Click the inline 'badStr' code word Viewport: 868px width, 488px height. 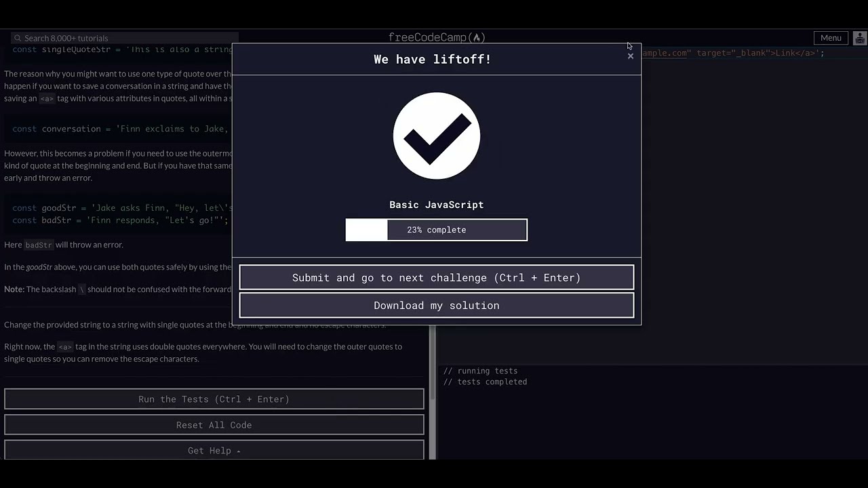point(39,245)
